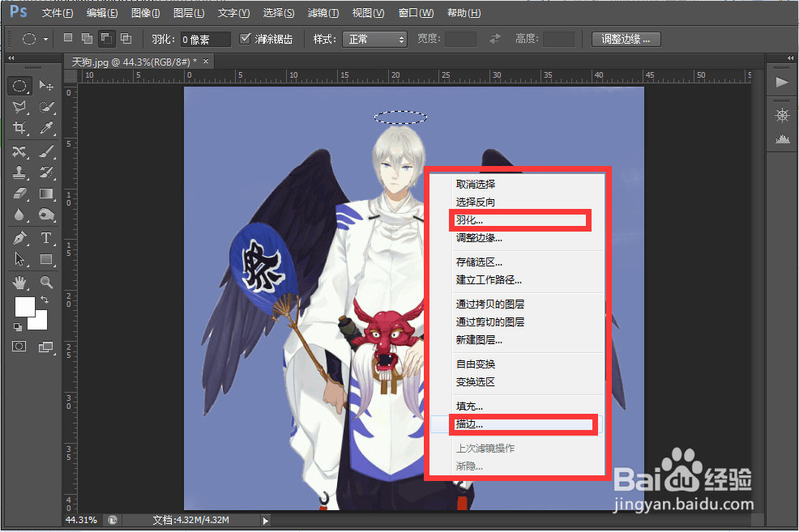The width and height of the screenshot is (799, 532).
Task: Choose Subtract from Selection mode
Action: click(106, 38)
